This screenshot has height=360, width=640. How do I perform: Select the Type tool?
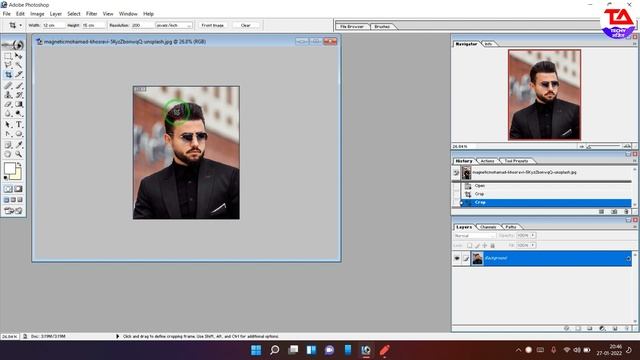point(18,124)
